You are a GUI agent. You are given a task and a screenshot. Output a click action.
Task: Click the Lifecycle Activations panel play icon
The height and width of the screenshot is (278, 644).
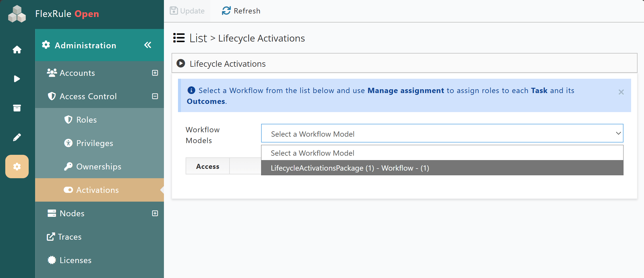pos(181,63)
